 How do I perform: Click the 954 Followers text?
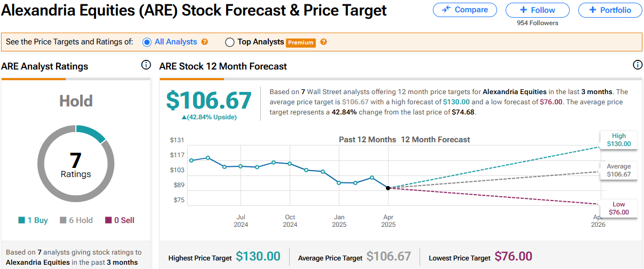pyautogui.click(x=538, y=23)
